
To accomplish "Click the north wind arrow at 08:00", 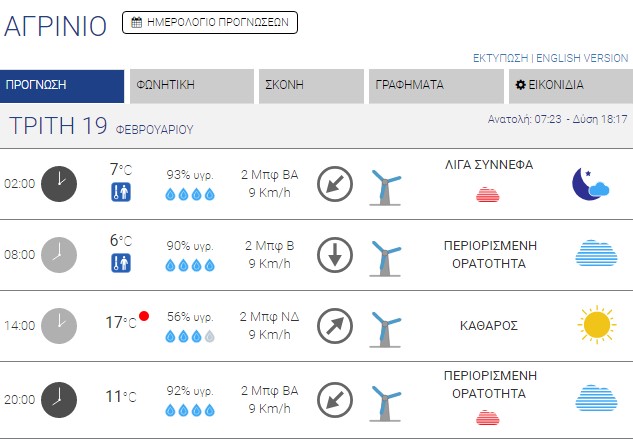I will (x=335, y=254).
